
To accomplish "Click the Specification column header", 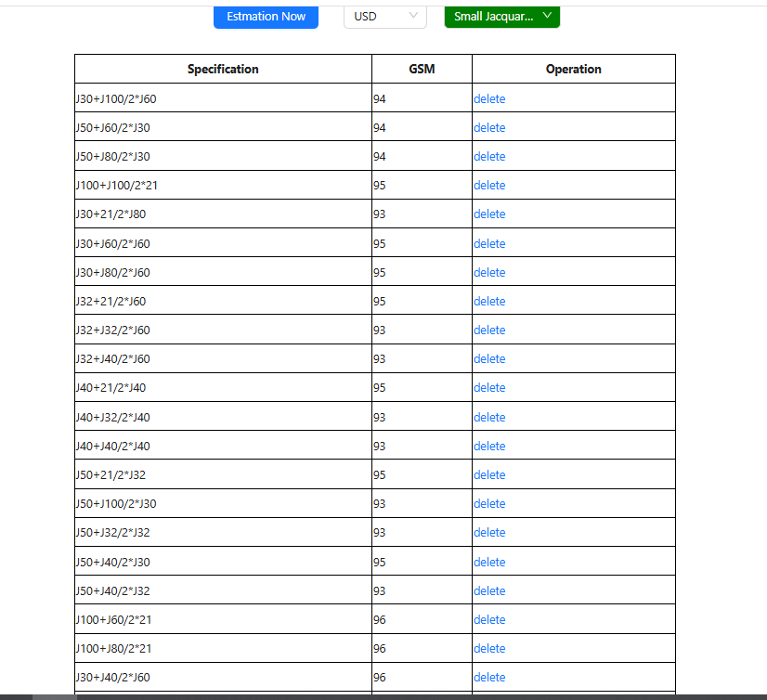I will coord(223,70).
